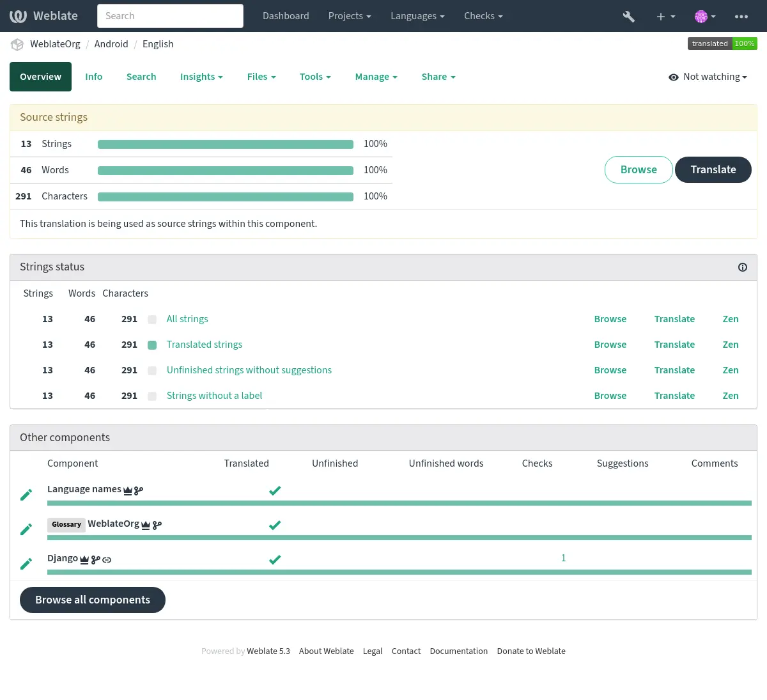Click WeblateOrg breadcrumb
Screen dimensions: 767x700
pyautogui.click(x=55, y=44)
